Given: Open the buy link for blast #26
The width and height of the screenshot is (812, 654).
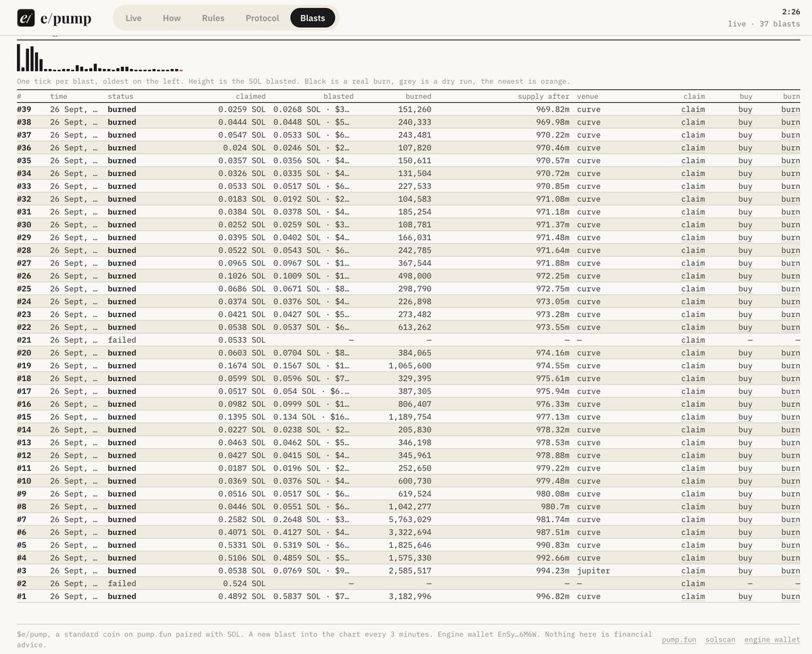Looking at the screenshot, I should click(745, 276).
